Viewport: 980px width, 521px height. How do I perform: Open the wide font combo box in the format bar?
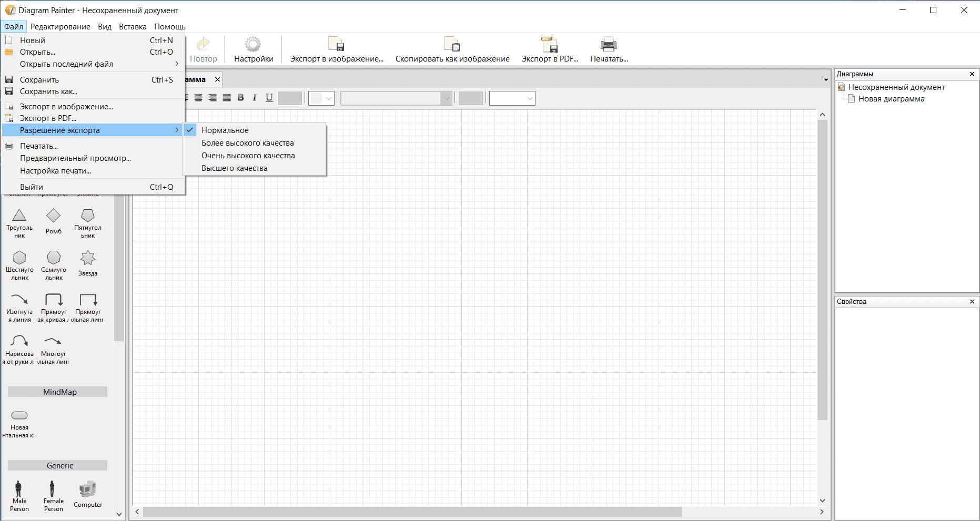[397, 98]
